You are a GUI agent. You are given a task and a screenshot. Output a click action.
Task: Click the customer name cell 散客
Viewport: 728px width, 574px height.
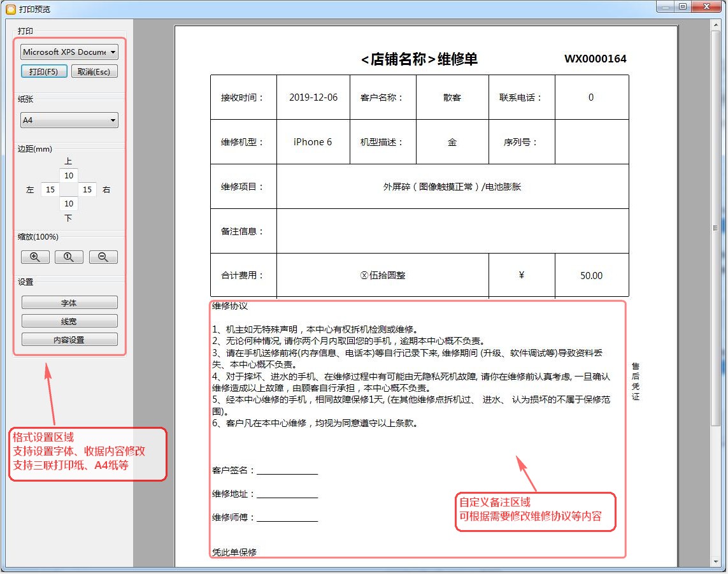click(452, 97)
